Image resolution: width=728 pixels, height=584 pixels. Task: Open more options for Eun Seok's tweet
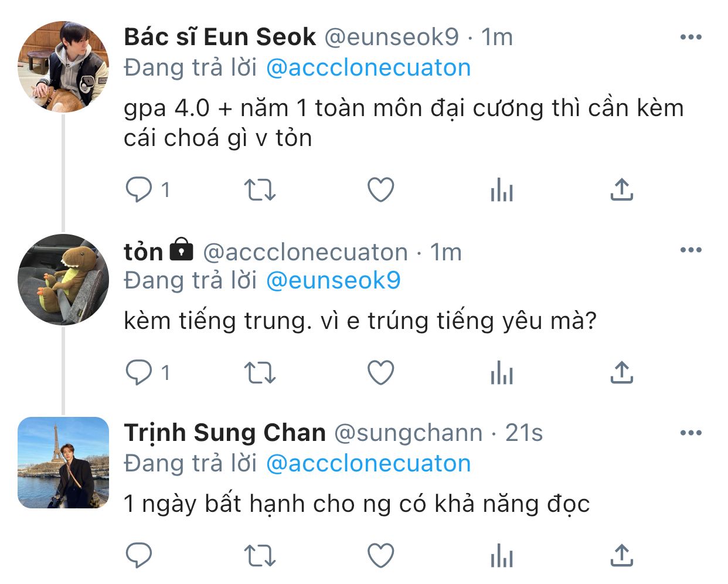coord(690,38)
